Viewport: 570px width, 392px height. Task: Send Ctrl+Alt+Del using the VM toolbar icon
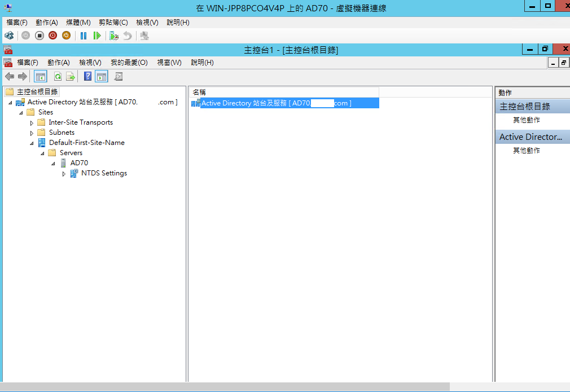click(9, 36)
